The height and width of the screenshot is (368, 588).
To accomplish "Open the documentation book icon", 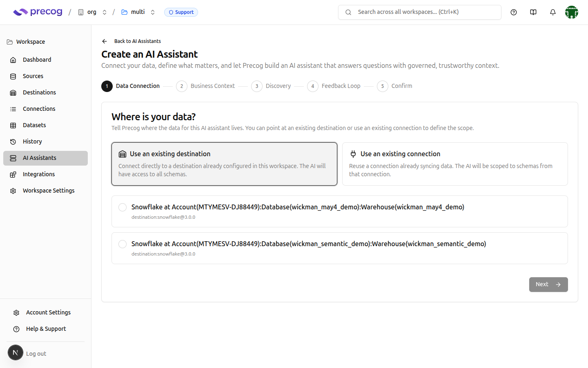I will point(533,12).
